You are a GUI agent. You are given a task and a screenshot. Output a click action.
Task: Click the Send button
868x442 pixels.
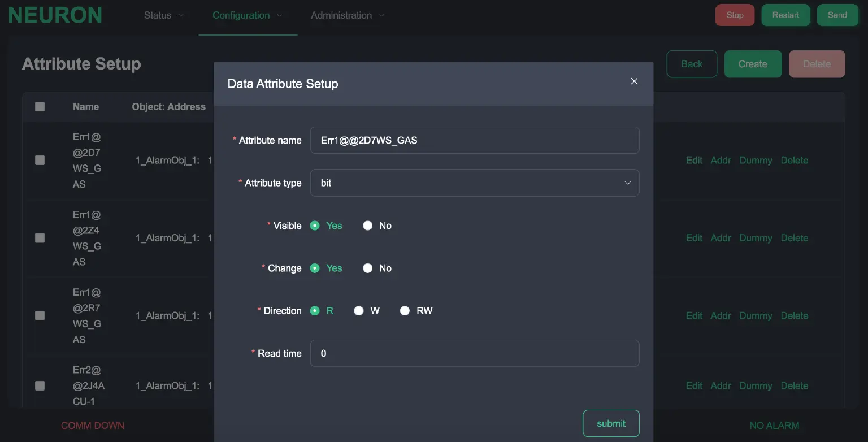coord(837,15)
